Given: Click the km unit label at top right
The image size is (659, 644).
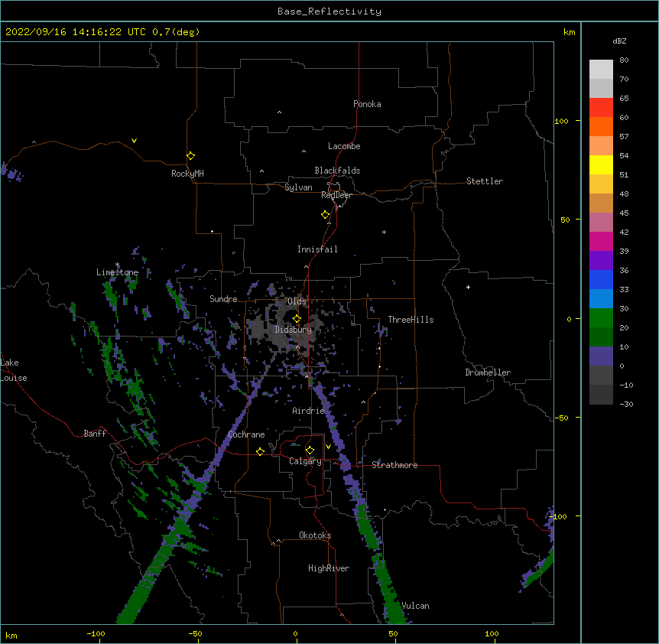Looking at the screenshot, I should (569, 32).
